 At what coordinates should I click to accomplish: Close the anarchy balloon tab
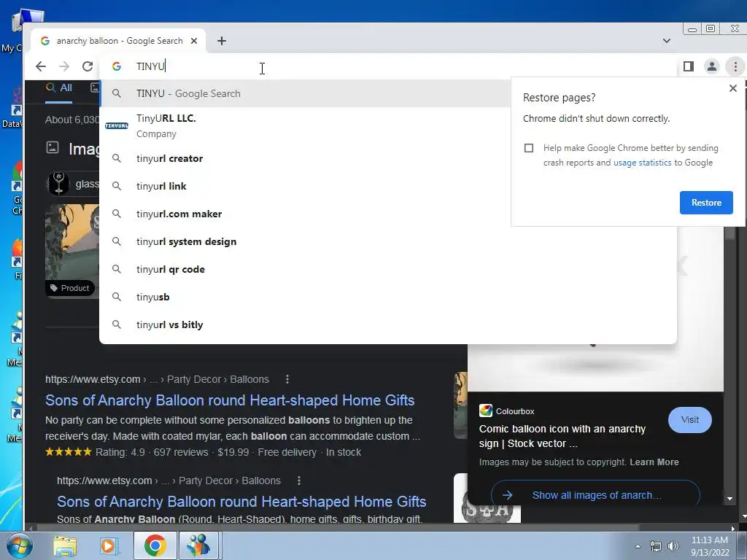click(x=194, y=41)
